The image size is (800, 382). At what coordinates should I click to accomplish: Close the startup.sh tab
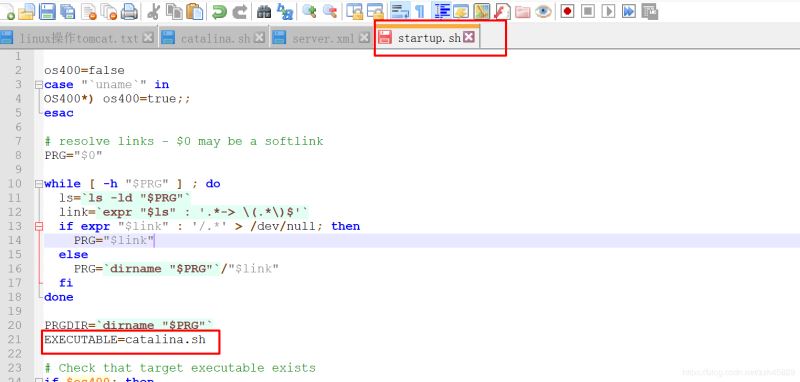click(468, 37)
